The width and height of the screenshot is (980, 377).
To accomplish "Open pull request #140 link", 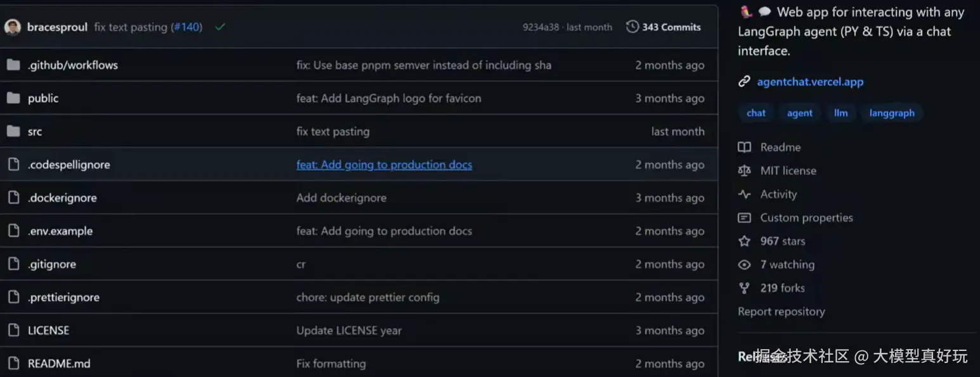I will tap(186, 27).
